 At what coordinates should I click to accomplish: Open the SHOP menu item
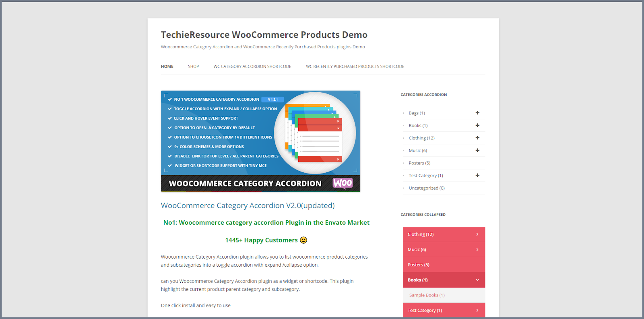click(x=193, y=66)
